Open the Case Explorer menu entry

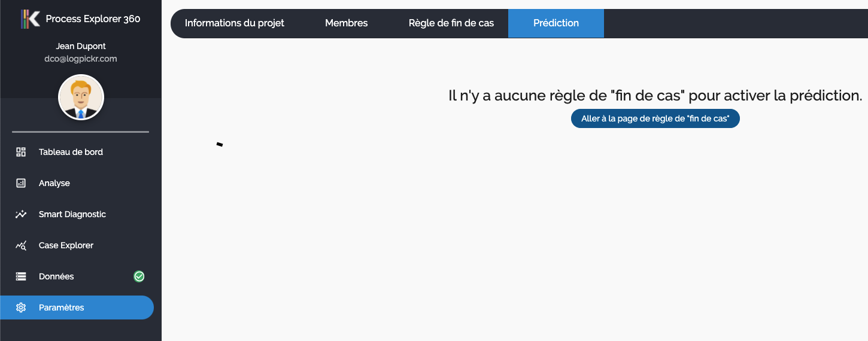point(66,245)
